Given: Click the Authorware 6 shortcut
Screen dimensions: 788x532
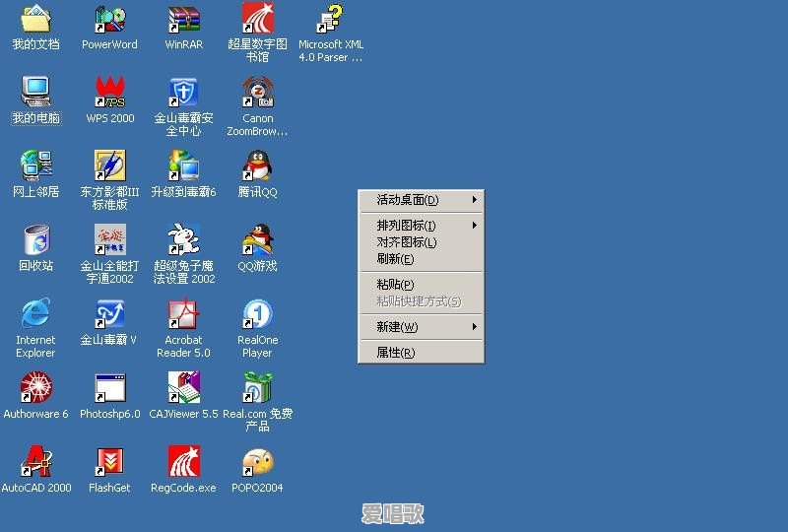Looking at the screenshot, I should click(35, 387).
